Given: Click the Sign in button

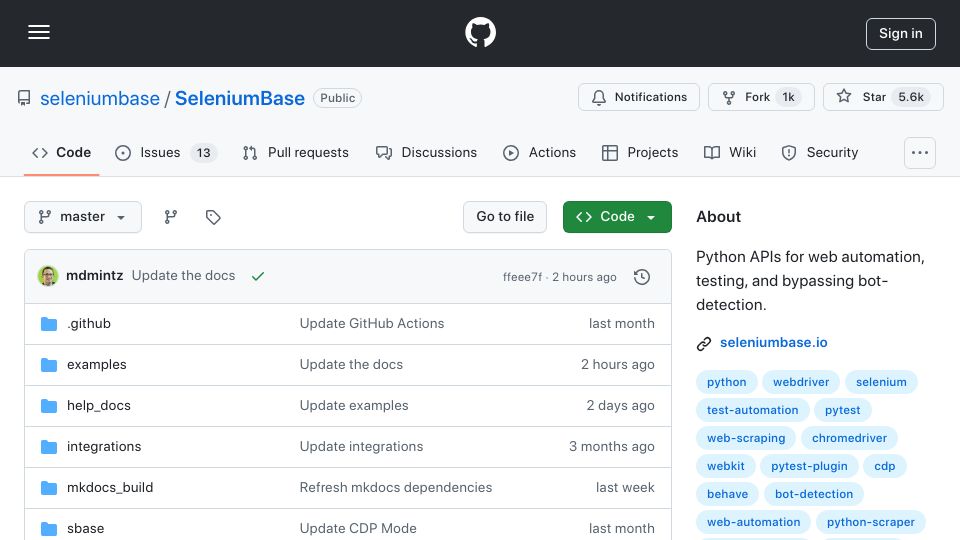Looking at the screenshot, I should (901, 34).
